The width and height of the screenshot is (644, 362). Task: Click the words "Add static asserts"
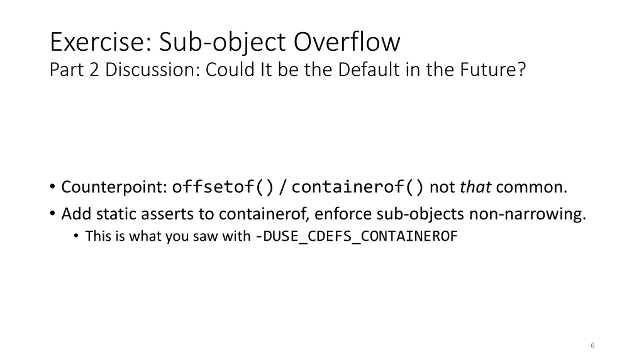pyautogui.click(x=128, y=214)
